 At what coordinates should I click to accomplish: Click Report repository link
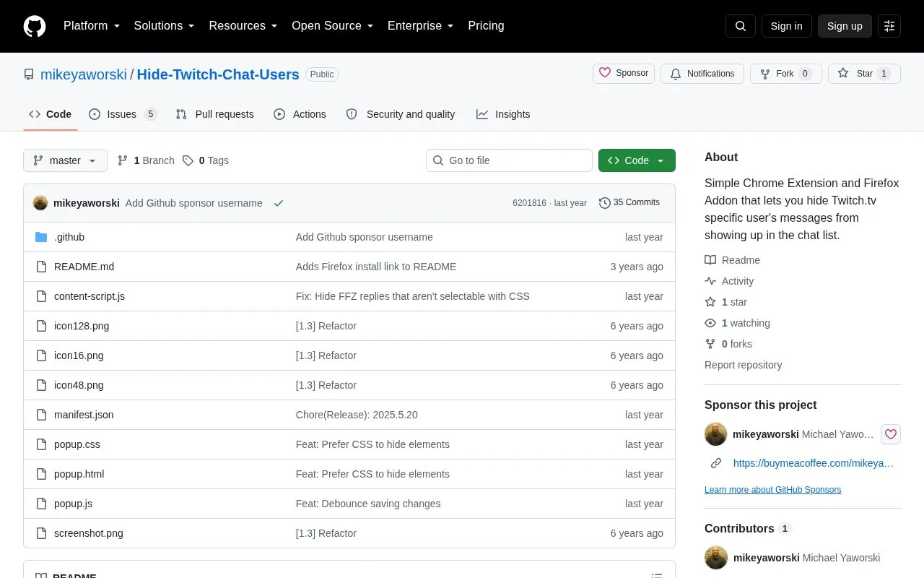[x=744, y=365]
